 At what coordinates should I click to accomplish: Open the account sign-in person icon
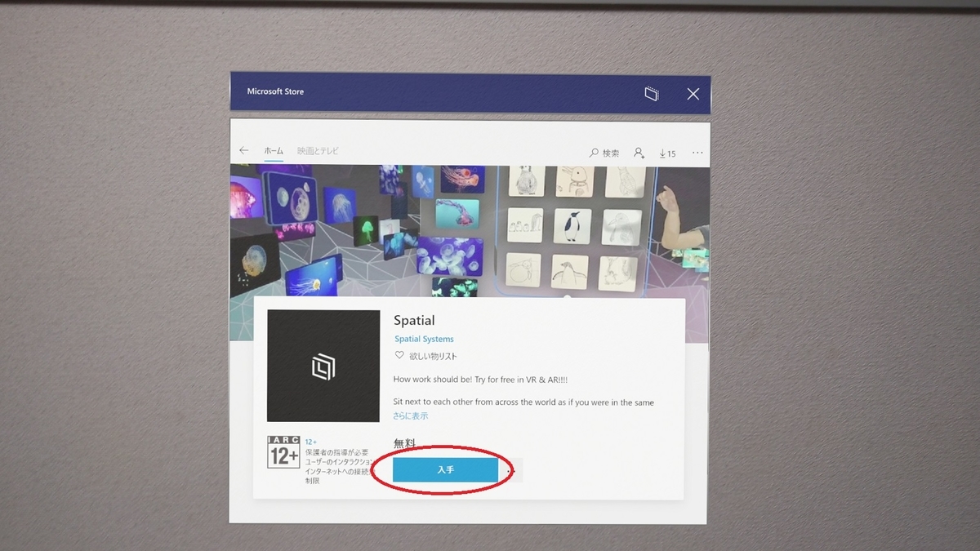639,153
